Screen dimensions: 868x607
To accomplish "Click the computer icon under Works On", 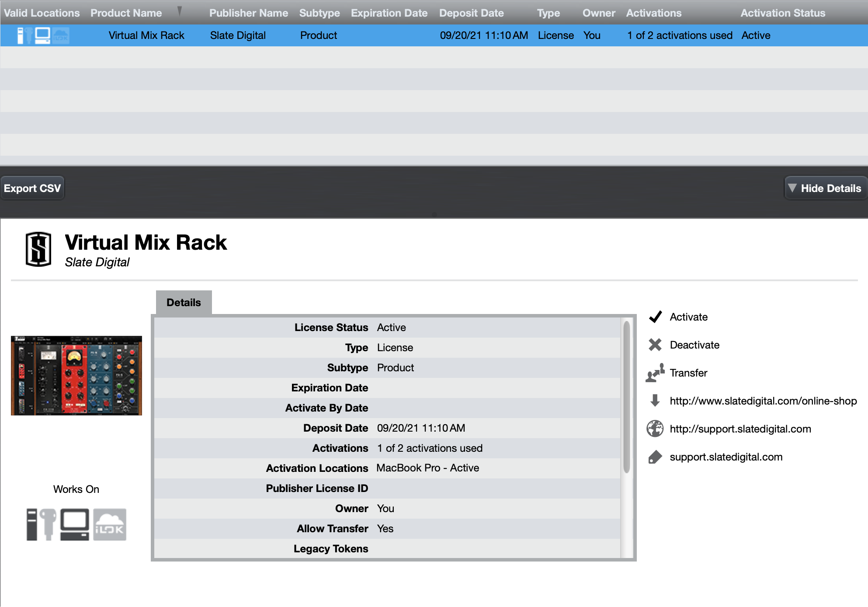I will coord(75,524).
